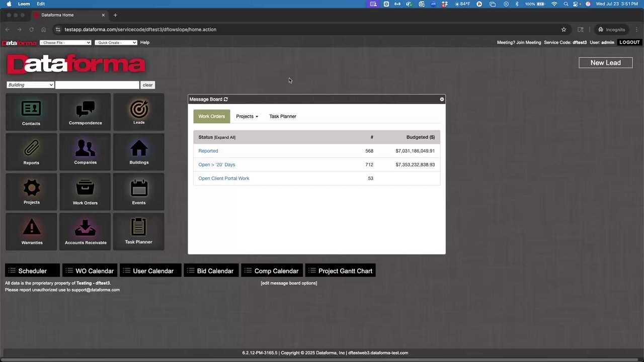Click the Dataforma logo in the top bar
This screenshot has width=644, height=362.
(19, 43)
